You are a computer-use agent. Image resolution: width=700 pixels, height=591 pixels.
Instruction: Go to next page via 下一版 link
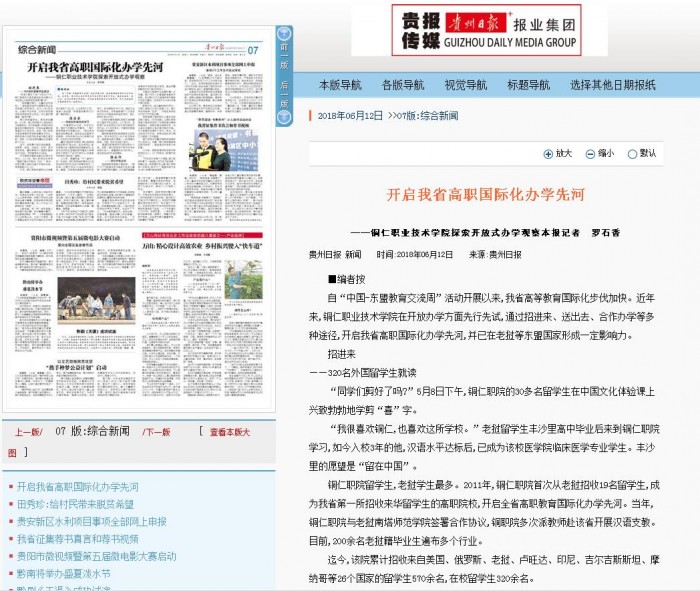click(156, 432)
